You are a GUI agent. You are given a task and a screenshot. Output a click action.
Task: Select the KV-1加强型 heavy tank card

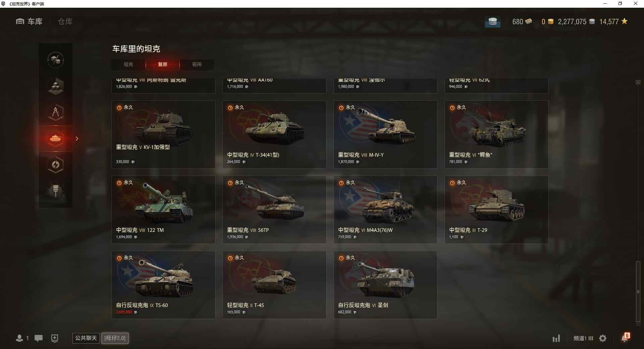tap(163, 134)
